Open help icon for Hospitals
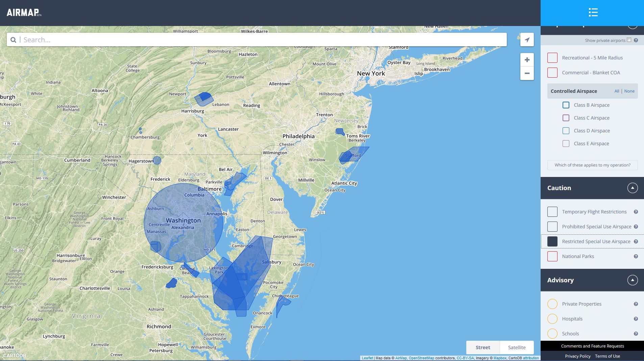The width and height of the screenshot is (644, 361). pyautogui.click(x=636, y=319)
